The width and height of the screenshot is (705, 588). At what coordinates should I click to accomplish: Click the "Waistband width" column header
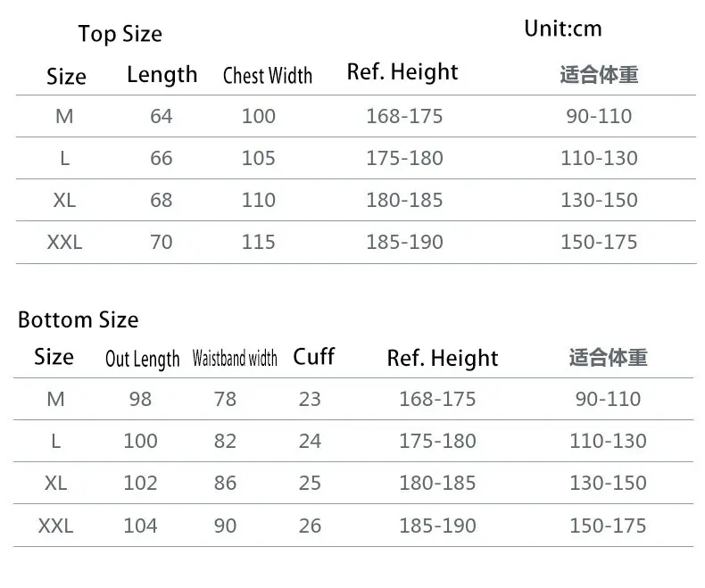point(235,359)
